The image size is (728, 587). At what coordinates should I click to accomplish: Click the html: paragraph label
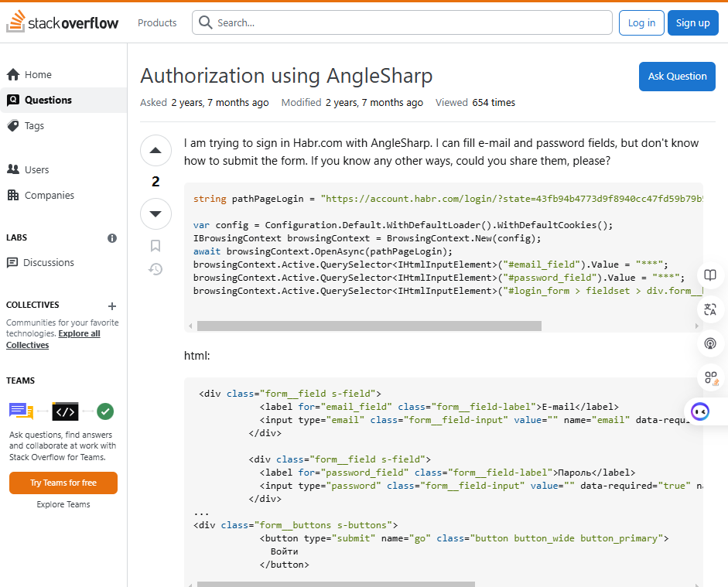point(197,356)
